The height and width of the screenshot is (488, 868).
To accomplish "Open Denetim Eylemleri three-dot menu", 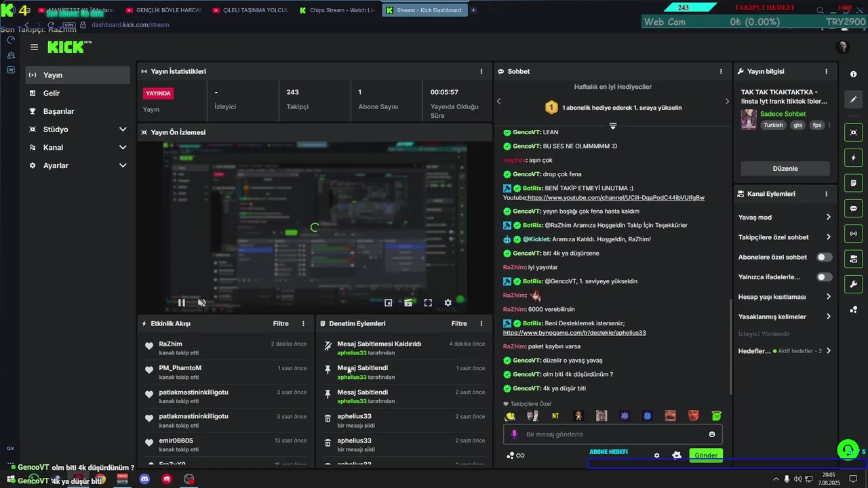I will [x=481, y=324].
